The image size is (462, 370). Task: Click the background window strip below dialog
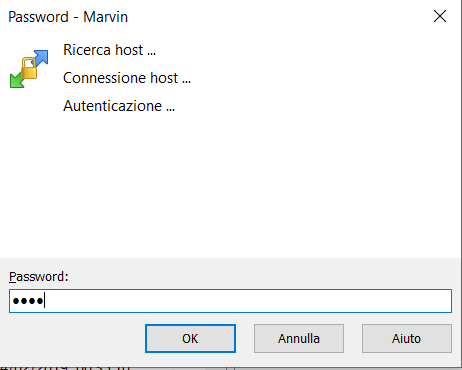231,368
